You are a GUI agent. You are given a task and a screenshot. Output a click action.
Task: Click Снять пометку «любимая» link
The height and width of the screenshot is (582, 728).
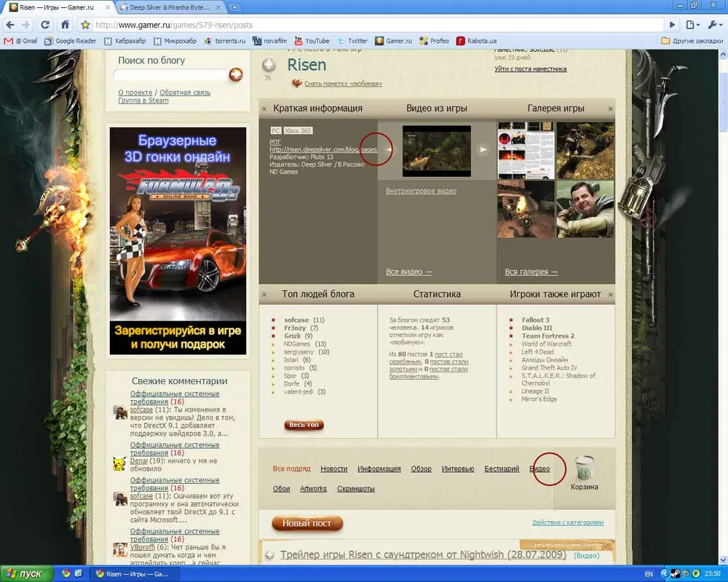click(x=343, y=84)
